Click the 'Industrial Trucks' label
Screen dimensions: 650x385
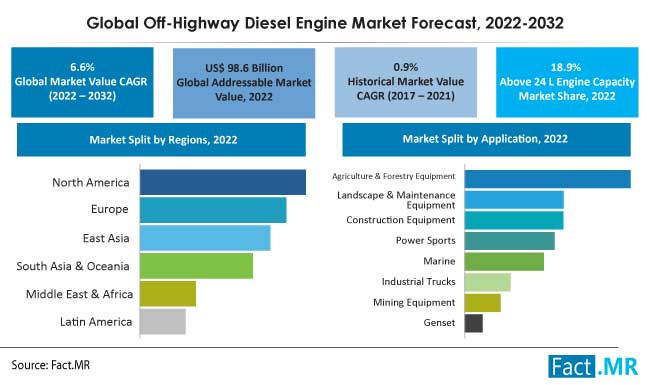coord(419,282)
